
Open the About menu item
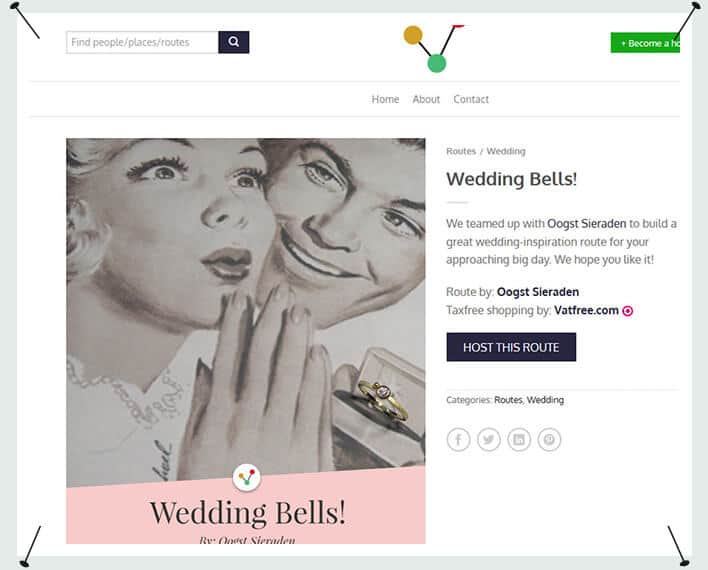tap(426, 99)
